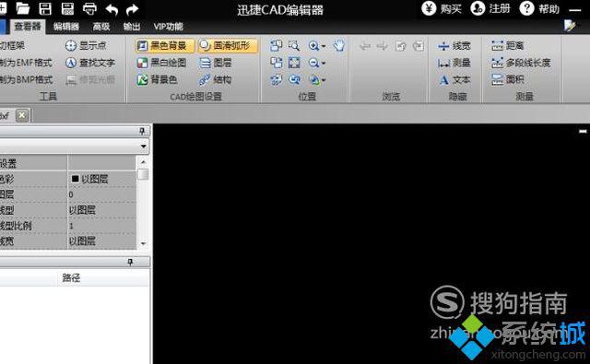Open a file with the folder icon
Viewport: 590px width, 364px height.
pos(22,8)
